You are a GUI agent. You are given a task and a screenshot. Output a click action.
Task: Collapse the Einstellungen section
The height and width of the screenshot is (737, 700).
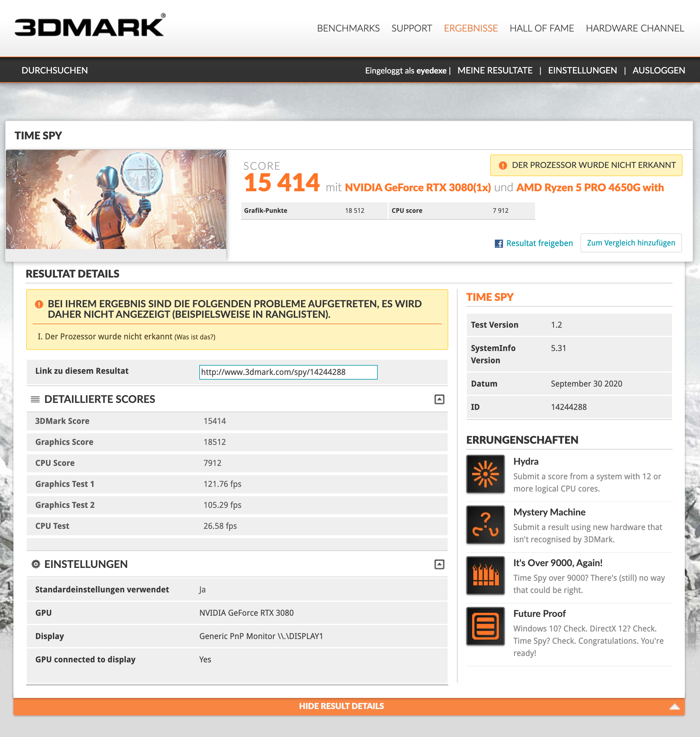tap(439, 564)
